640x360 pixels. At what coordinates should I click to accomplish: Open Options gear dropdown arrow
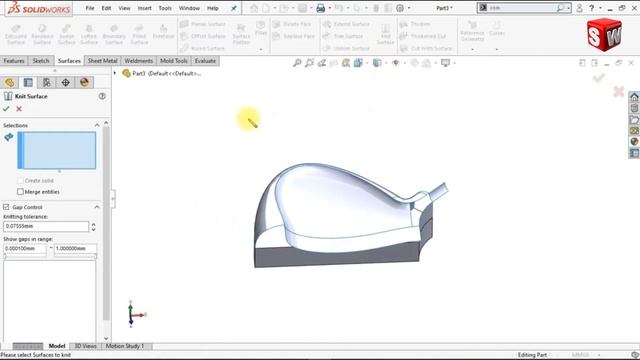click(409, 8)
